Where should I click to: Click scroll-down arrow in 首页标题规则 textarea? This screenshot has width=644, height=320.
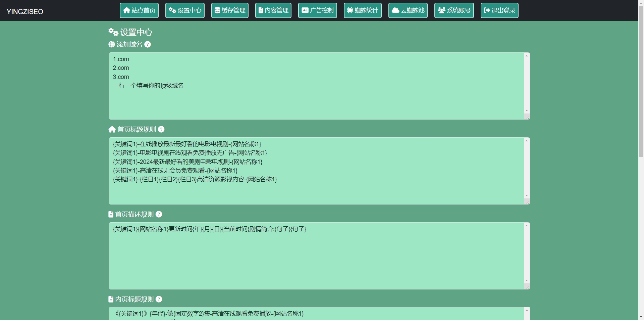[527, 195]
